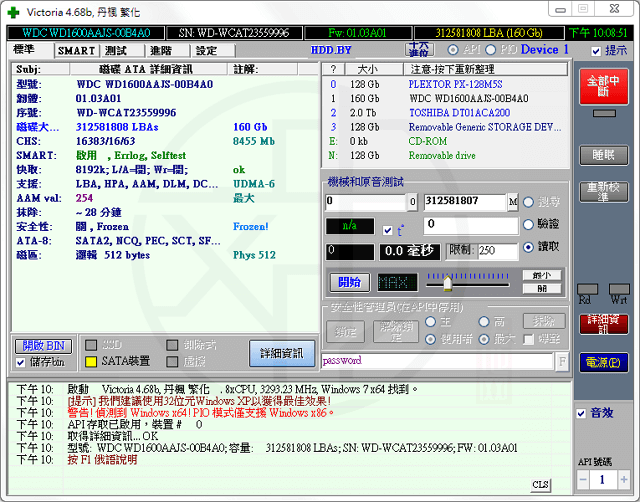Screen dimensions: 640x502
Task: Decrease the API number with minus
Action: point(583,480)
